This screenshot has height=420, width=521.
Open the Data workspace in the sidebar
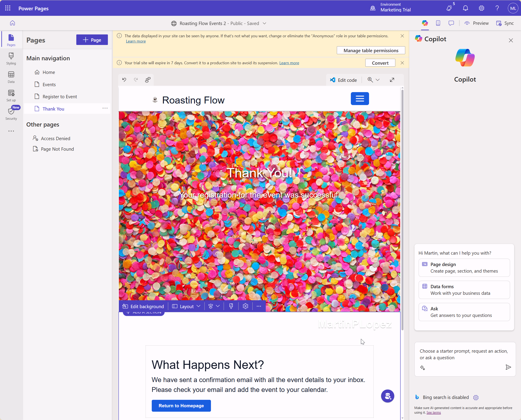[x=11, y=77]
